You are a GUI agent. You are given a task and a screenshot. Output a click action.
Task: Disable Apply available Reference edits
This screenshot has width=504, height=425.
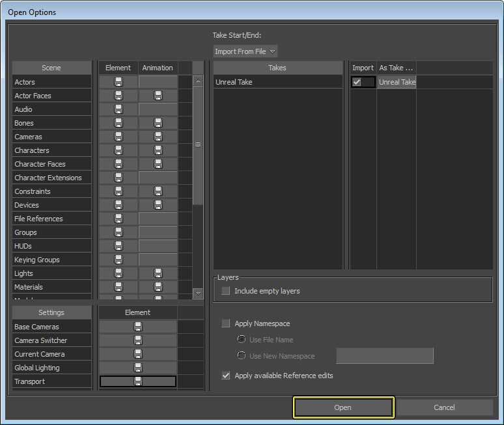coord(226,376)
